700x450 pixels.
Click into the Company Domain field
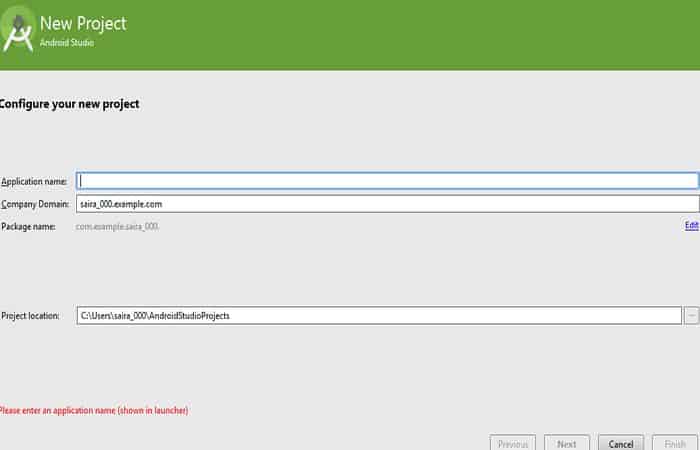[x=388, y=204]
